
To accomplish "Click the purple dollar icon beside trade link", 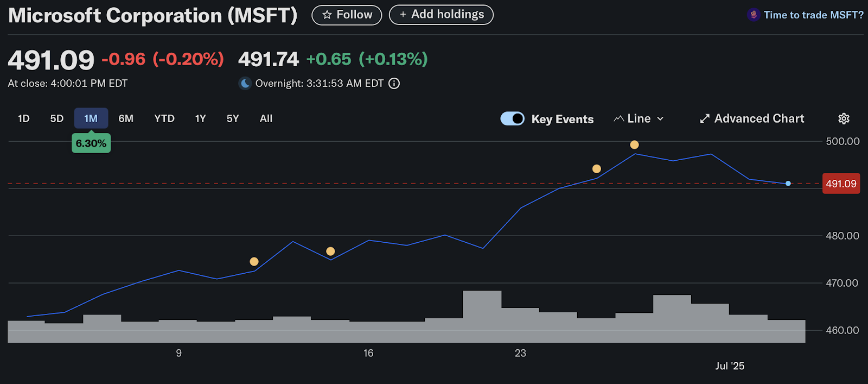I will point(754,15).
